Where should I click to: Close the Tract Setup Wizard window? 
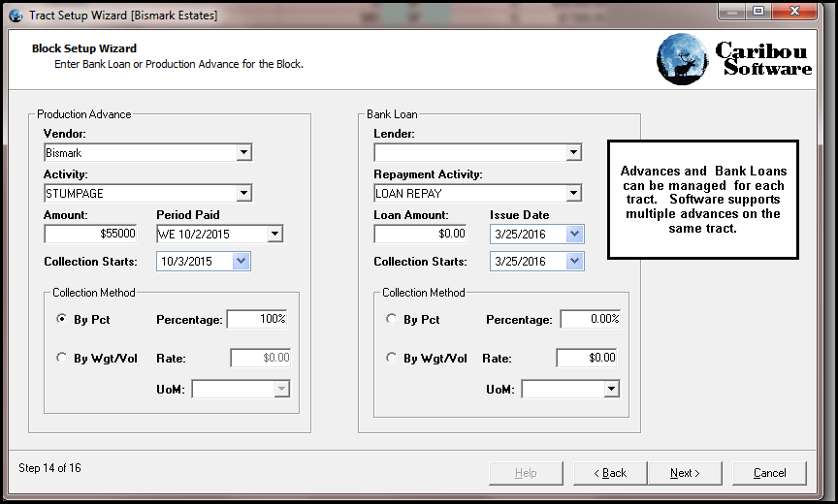pos(794,12)
